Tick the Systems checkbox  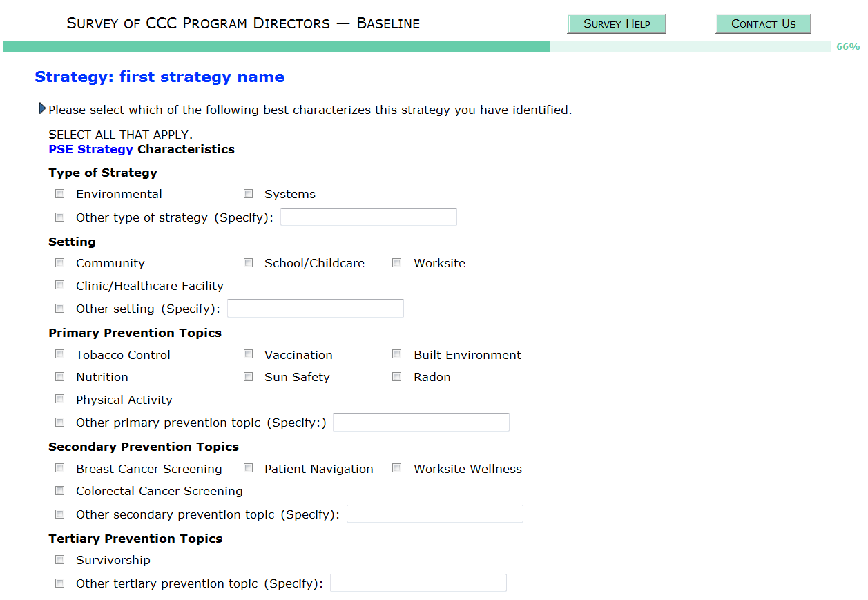tap(249, 194)
